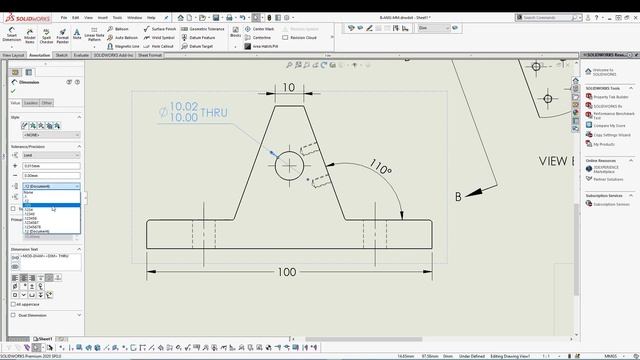Switch to the Sketch tab
640x360 pixels.
[x=62, y=55]
